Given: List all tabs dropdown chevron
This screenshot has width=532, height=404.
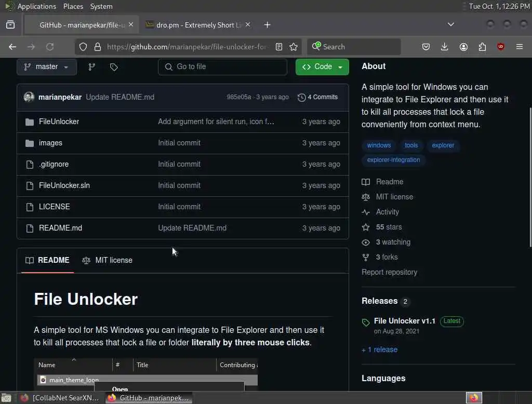Looking at the screenshot, I should [x=450, y=24].
